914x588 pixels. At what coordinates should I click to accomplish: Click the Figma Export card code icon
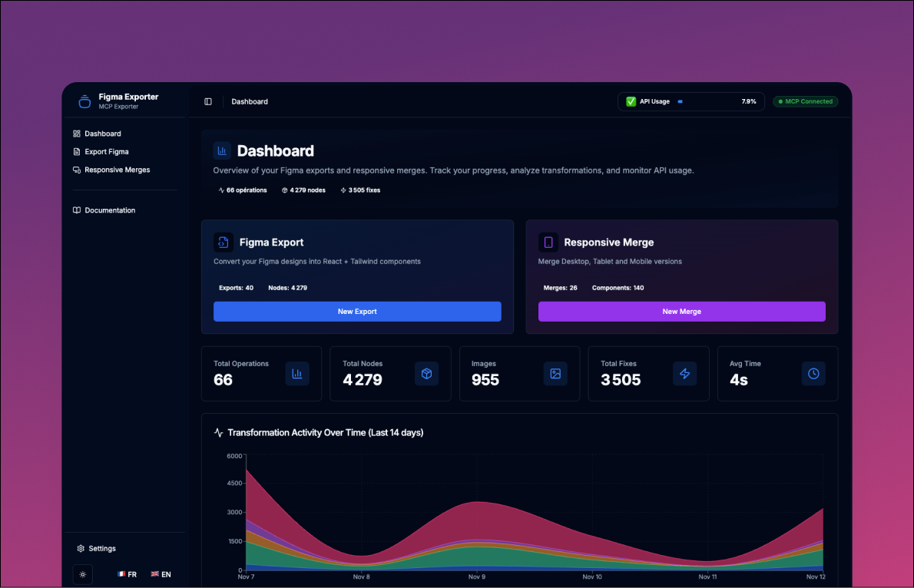[224, 243]
